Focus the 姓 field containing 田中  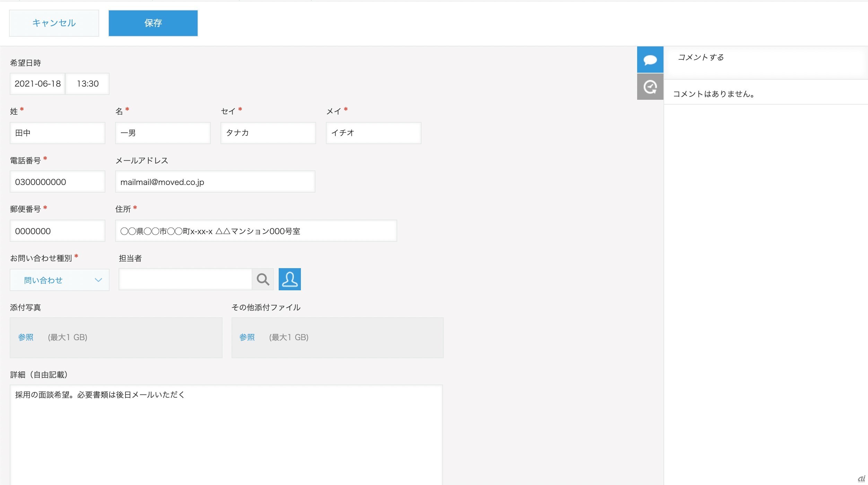[58, 133]
